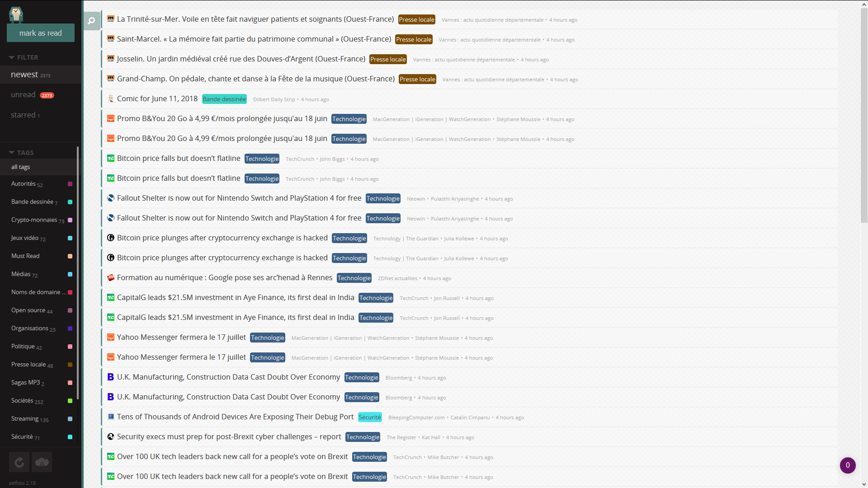Click the starred 1 link in sidebar
This screenshot has width=868, height=488.
point(25,114)
